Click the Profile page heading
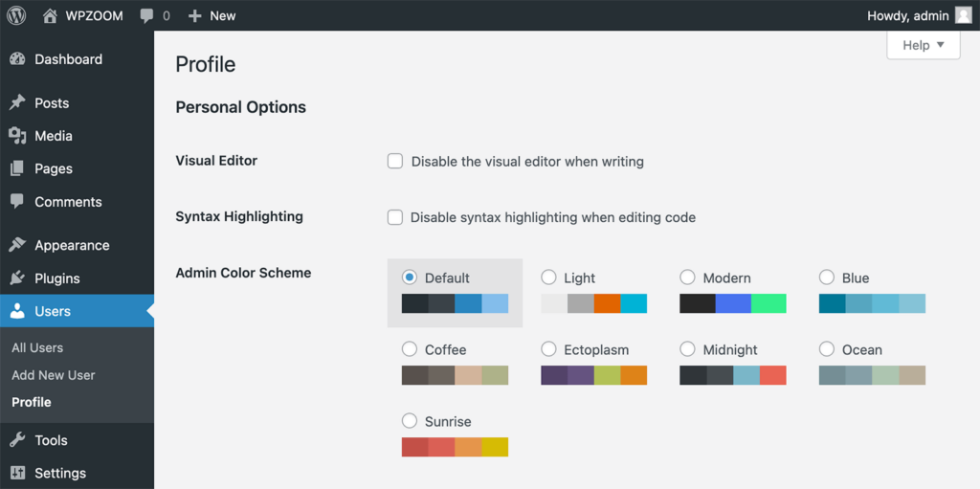The width and height of the screenshot is (980, 489). 206,64
